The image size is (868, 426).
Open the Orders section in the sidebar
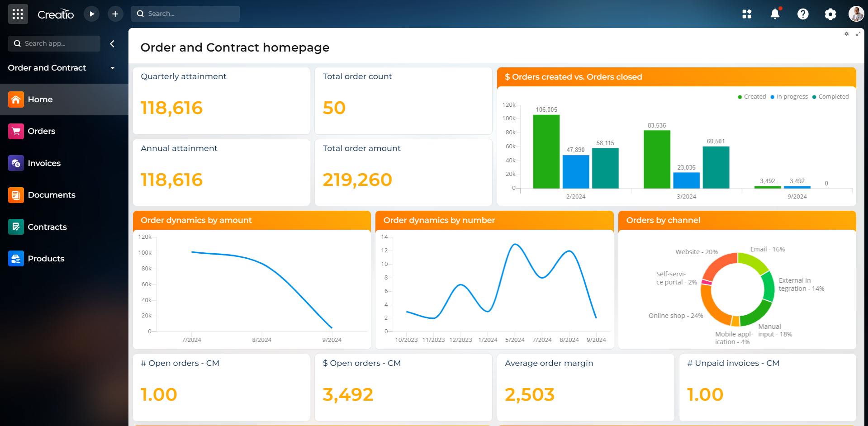click(x=41, y=131)
